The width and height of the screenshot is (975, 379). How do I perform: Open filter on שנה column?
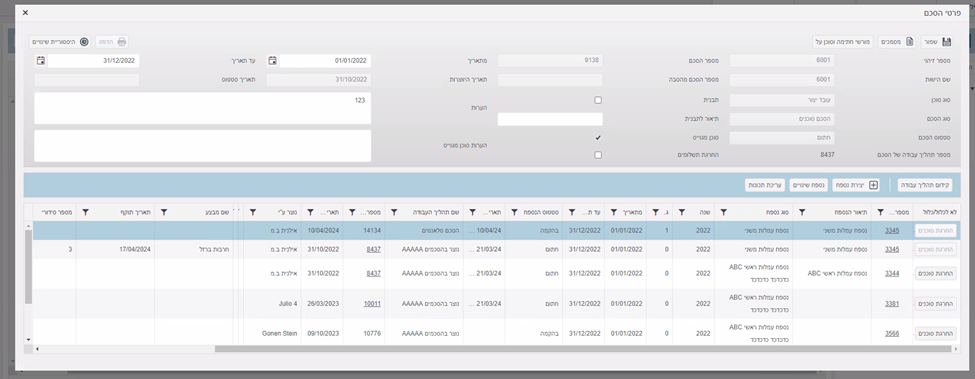pyautogui.click(x=682, y=212)
